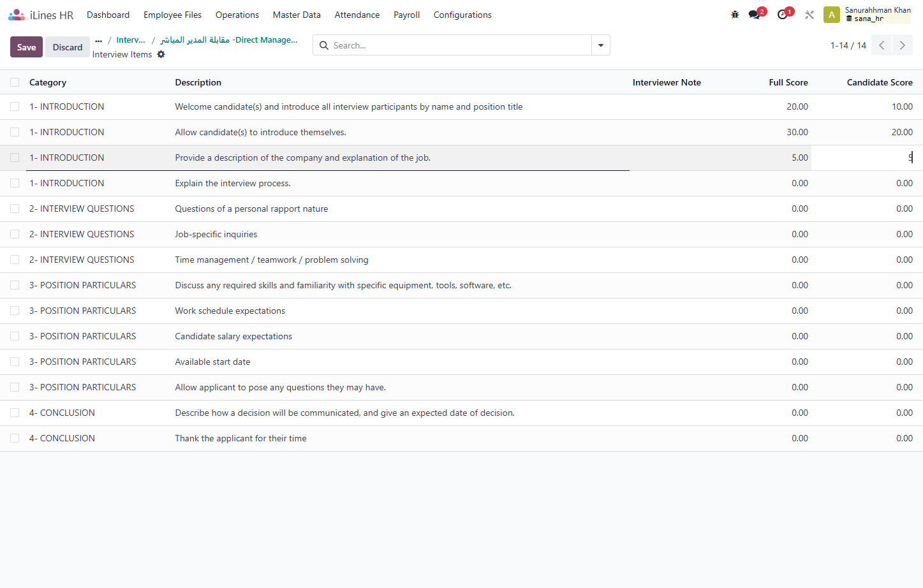Open the activities clock icon
923x588 pixels.
coord(783,15)
